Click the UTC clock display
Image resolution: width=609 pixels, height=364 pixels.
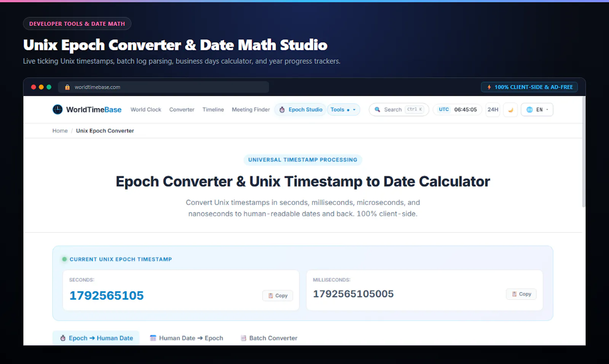(458, 110)
